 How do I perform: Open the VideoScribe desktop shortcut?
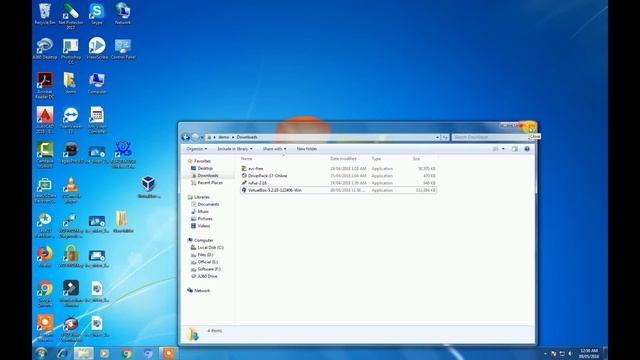(97, 48)
